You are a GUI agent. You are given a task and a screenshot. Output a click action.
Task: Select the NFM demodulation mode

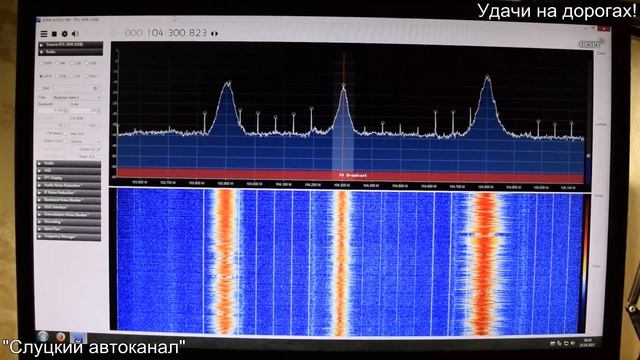[45, 63]
